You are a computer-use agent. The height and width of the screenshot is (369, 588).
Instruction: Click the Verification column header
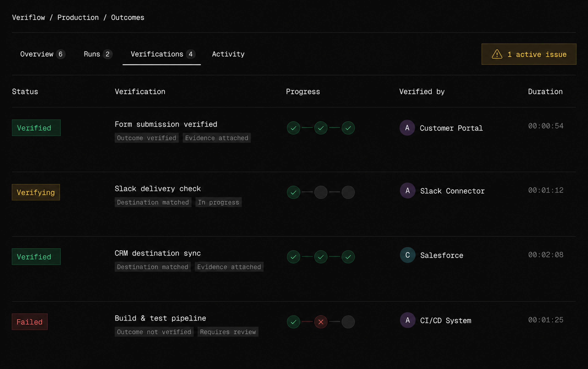140,92
